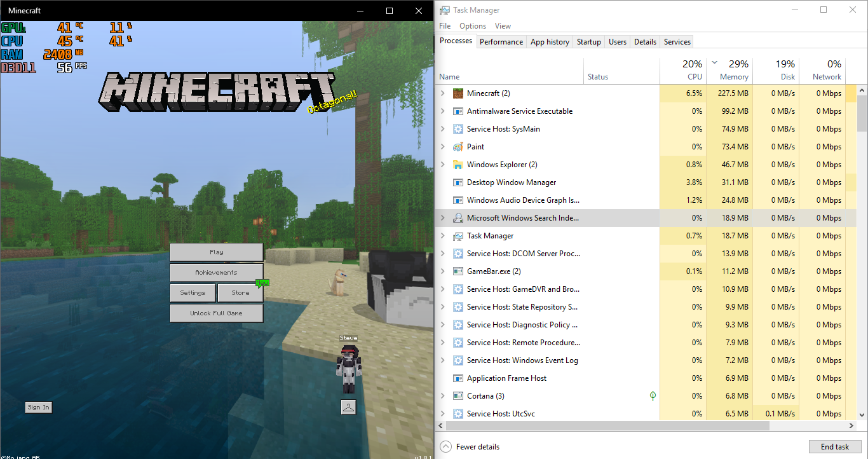The width and height of the screenshot is (868, 459).
Task: Switch to the Performance tab
Action: pyautogui.click(x=501, y=42)
